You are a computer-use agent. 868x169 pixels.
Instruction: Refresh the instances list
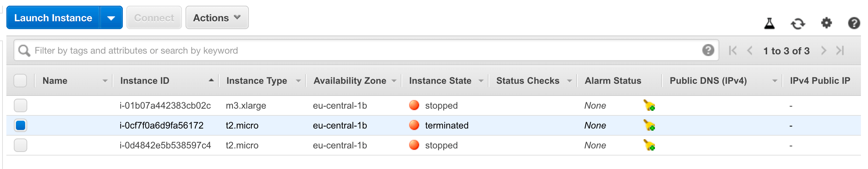tap(798, 24)
